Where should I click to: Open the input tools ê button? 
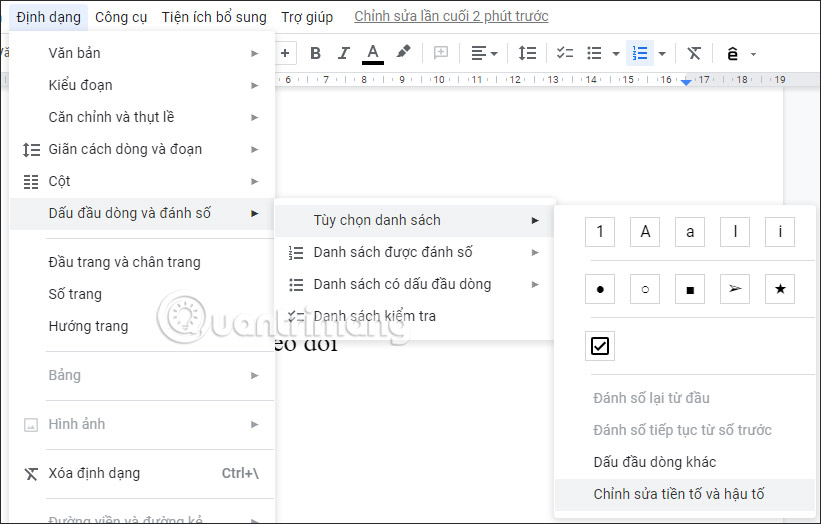click(733, 53)
